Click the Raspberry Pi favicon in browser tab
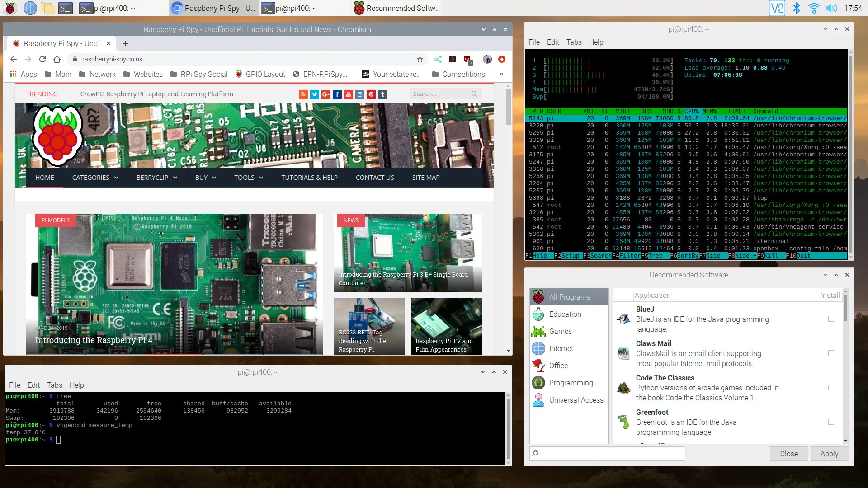The height and width of the screenshot is (488, 868). tap(17, 43)
